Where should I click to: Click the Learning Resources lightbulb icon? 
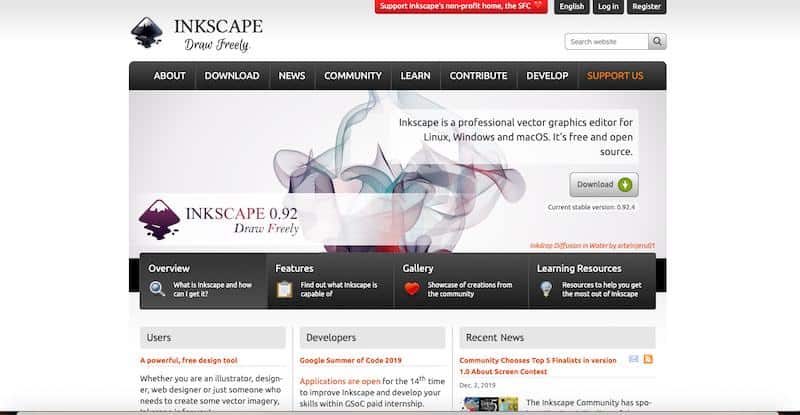(546, 289)
